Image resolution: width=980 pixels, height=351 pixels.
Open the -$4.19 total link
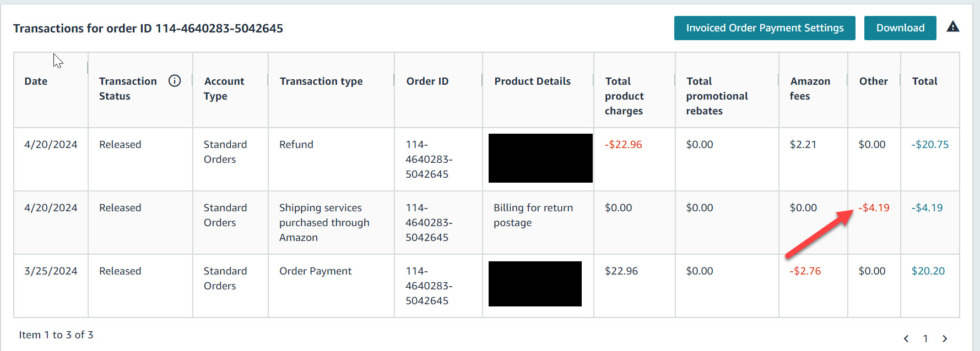[x=927, y=208]
